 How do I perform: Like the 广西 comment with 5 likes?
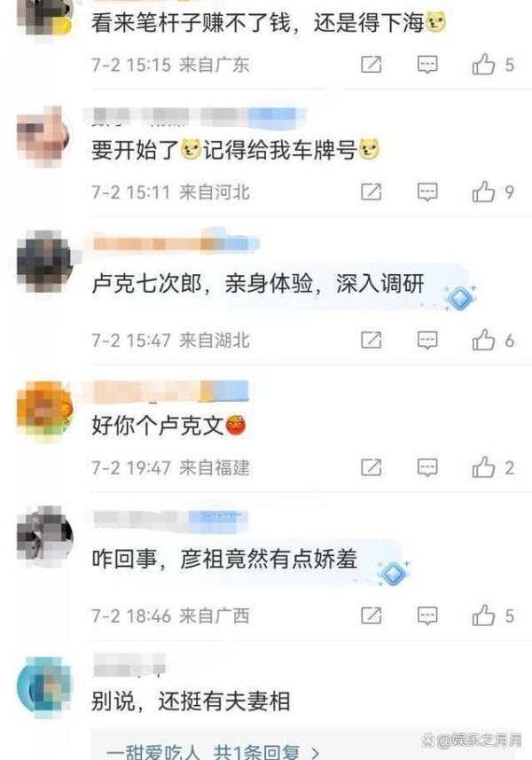(483, 615)
